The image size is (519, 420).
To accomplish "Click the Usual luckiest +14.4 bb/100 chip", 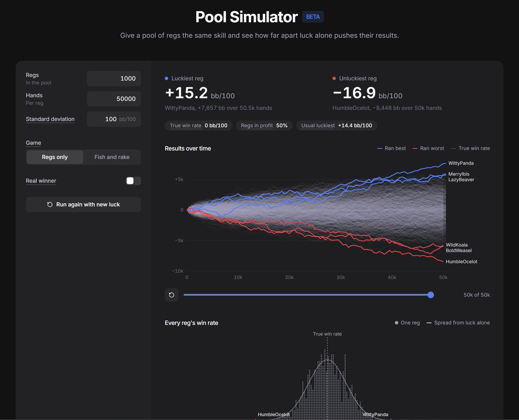I will 336,125.
